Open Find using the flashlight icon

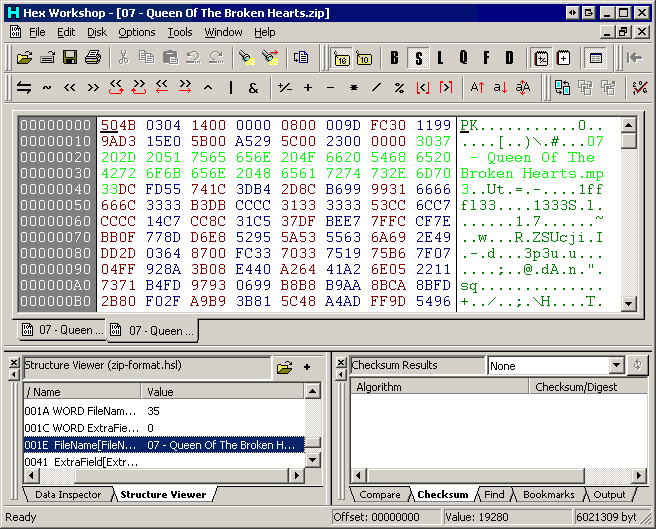pyautogui.click(x=247, y=58)
